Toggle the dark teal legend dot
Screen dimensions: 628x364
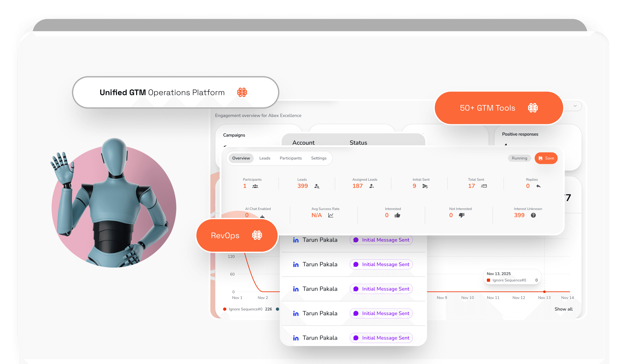point(277,309)
